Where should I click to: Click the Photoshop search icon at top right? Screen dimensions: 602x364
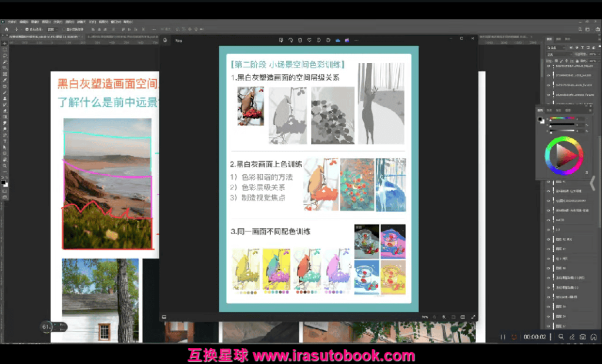tap(580, 29)
